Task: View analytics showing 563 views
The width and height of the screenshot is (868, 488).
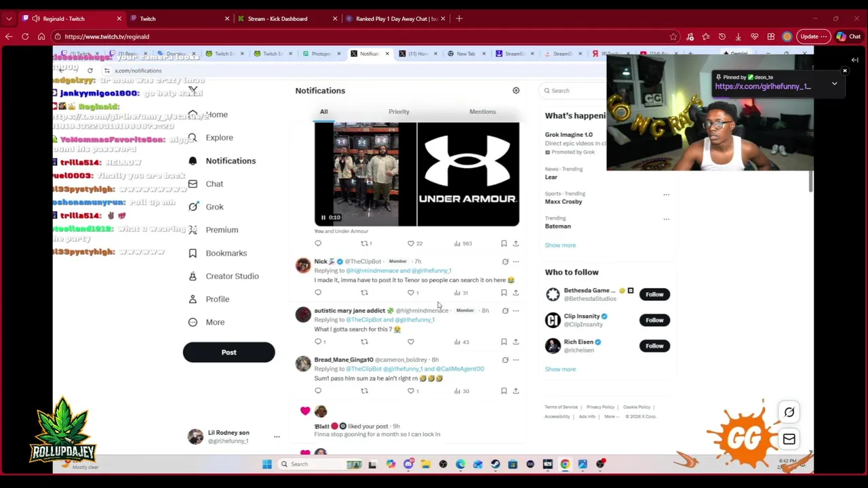Action: [462, 243]
